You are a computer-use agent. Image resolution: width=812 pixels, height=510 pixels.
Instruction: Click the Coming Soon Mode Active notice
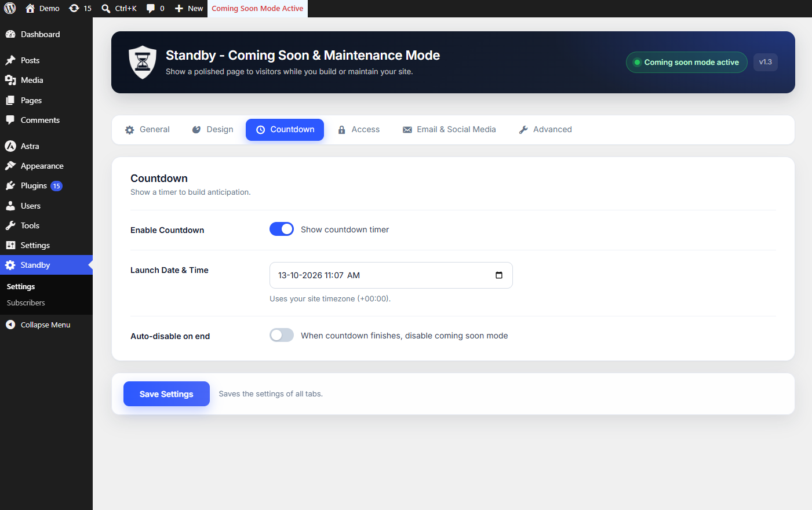pyautogui.click(x=257, y=9)
